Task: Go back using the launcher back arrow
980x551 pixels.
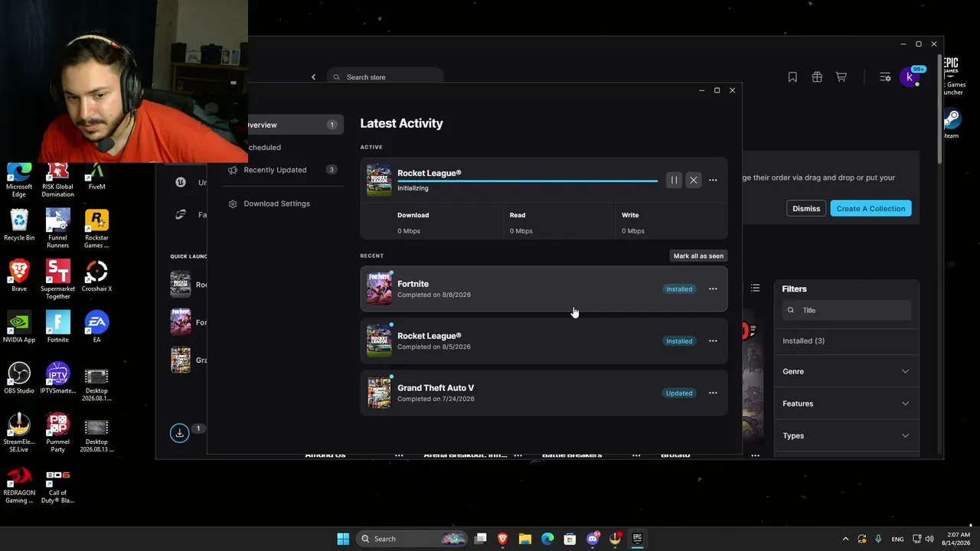Action: [313, 77]
